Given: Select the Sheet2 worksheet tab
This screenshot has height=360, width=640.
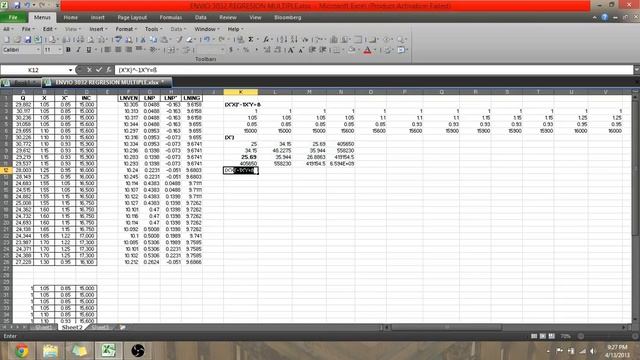Looking at the screenshot, I should 72,327.
